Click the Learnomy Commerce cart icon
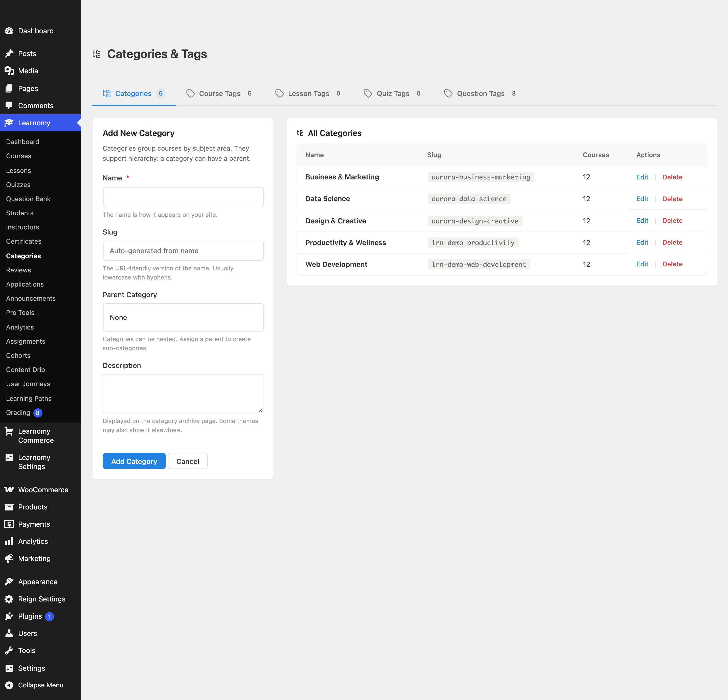728x700 pixels. (9, 431)
